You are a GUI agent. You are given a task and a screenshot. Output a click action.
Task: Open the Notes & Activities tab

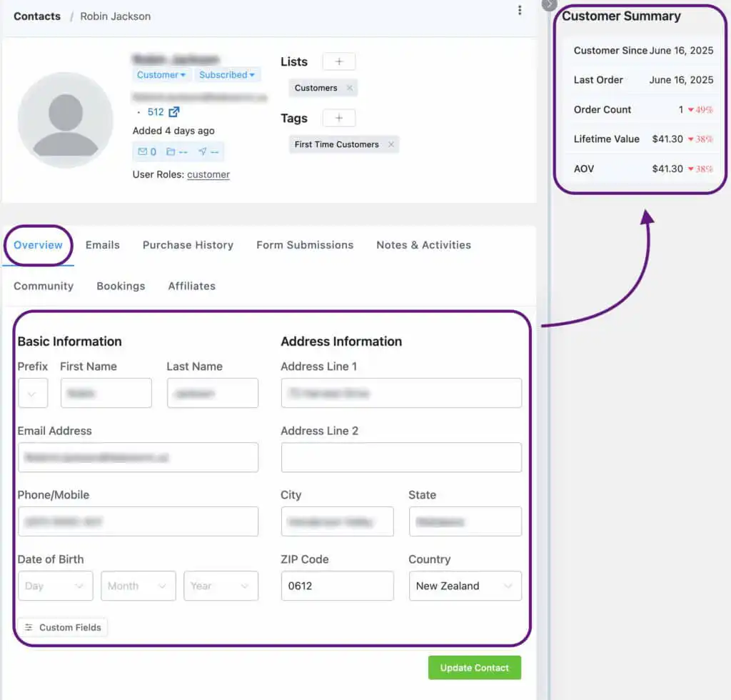click(x=424, y=245)
